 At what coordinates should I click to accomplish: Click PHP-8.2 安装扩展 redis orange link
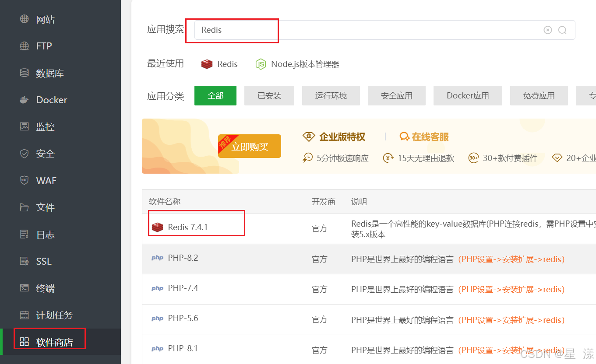[x=511, y=259]
